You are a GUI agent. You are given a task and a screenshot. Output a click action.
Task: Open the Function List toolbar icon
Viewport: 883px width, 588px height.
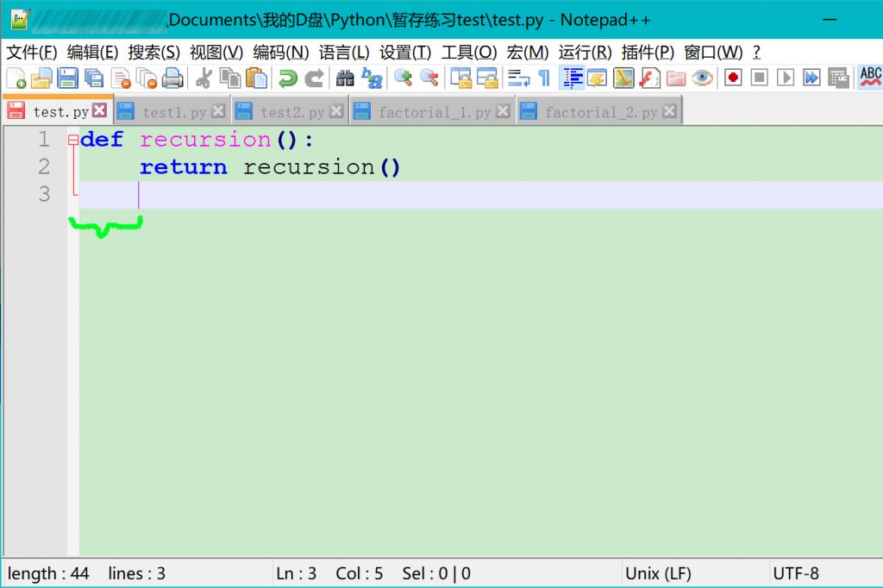650,78
